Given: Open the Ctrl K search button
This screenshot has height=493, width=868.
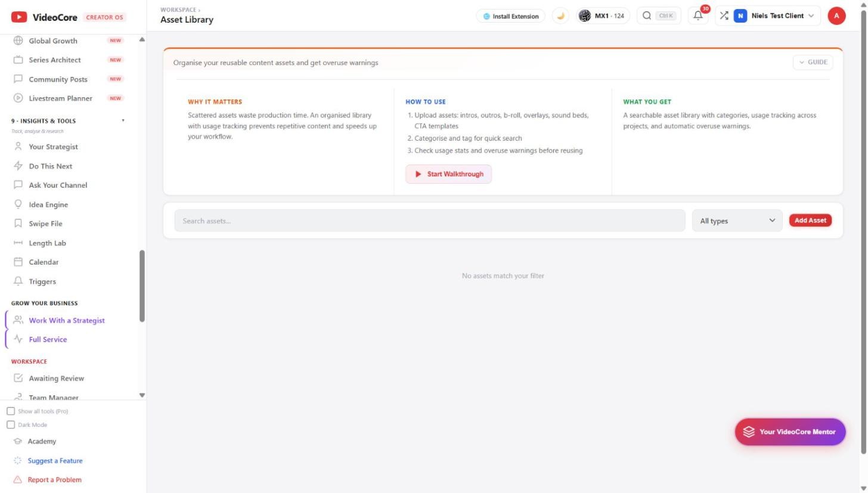Looking at the screenshot, I should tap(659, 16).
